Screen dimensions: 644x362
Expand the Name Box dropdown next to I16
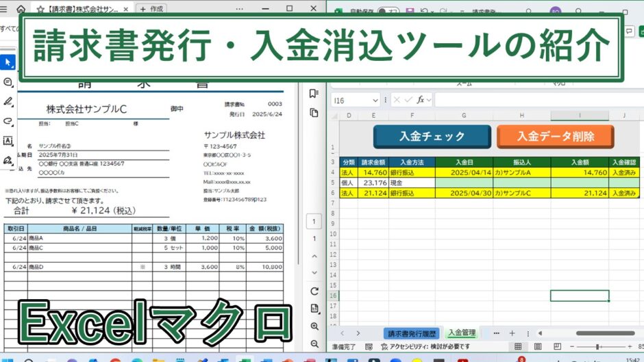tap(375, 100)
